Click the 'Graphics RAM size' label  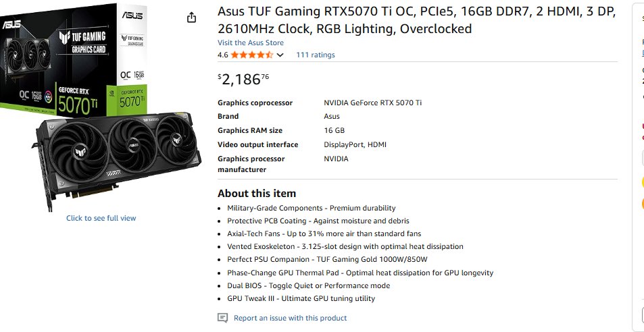[250, 130]
